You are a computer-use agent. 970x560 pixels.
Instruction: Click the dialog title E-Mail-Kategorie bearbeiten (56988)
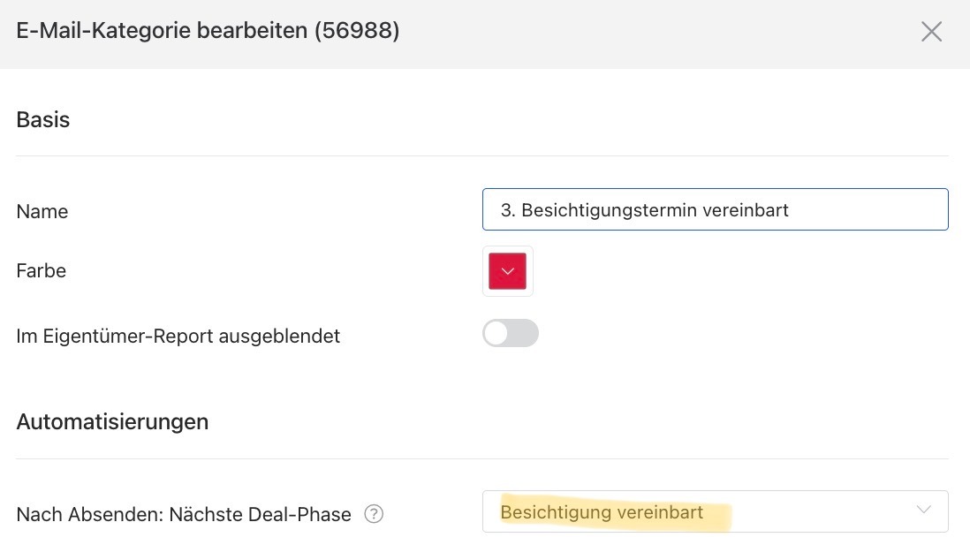[208, 30]
